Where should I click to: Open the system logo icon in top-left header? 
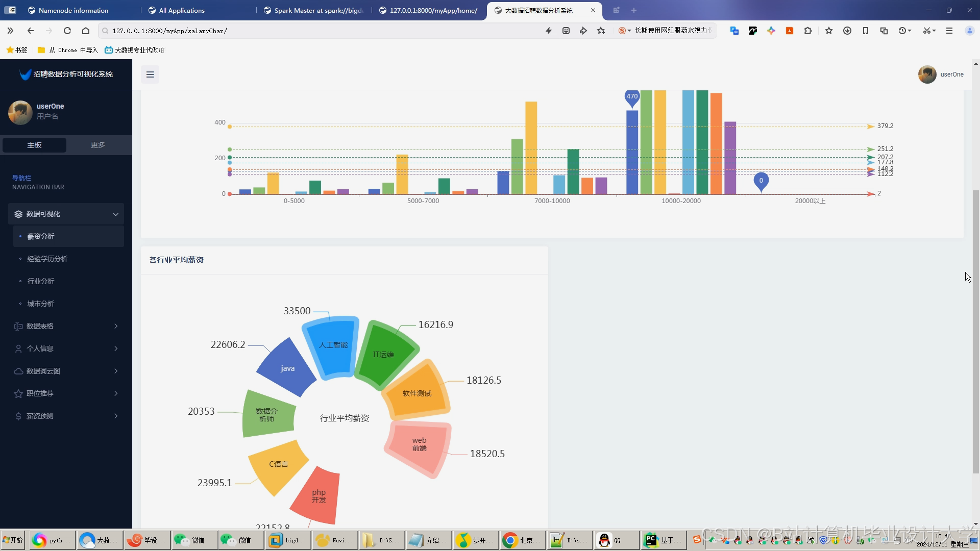[24, 74]
